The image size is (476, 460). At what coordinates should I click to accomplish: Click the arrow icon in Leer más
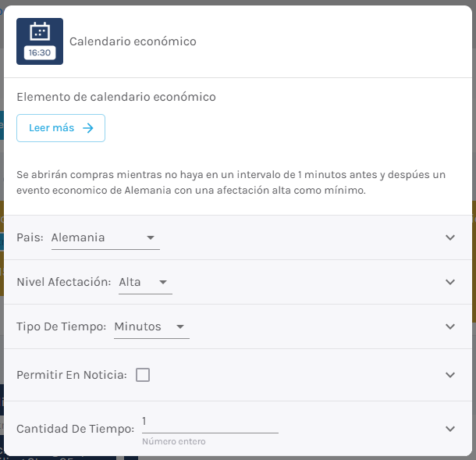coord(88,128)
